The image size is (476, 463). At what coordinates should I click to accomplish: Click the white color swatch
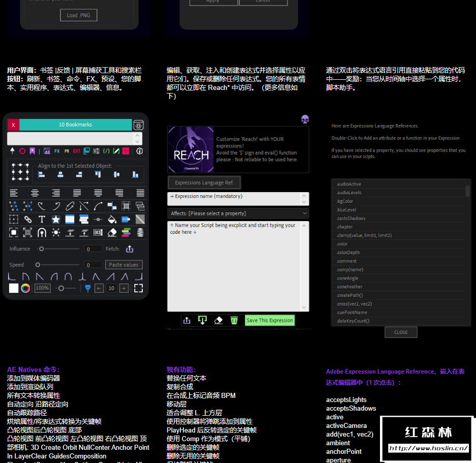14,288
